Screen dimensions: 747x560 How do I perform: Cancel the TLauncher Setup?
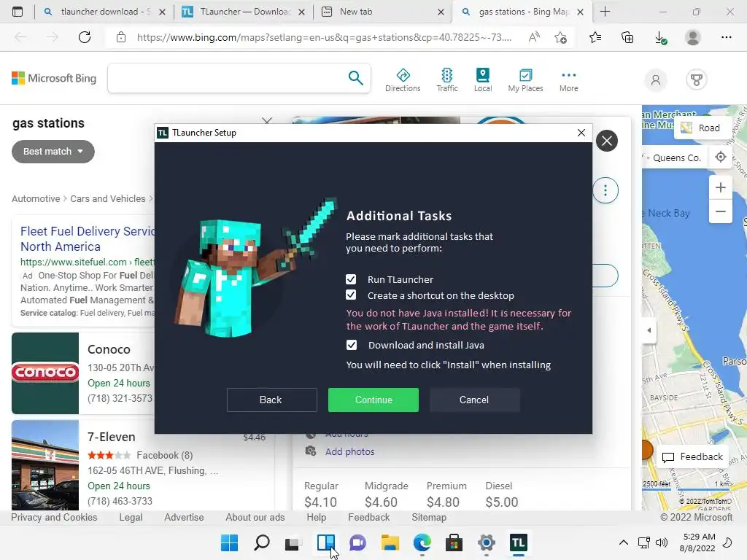click(474, 400)
